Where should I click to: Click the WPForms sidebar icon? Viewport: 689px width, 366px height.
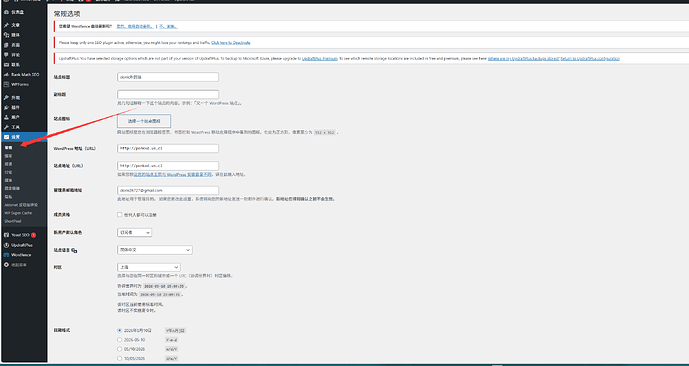[6, 84]
